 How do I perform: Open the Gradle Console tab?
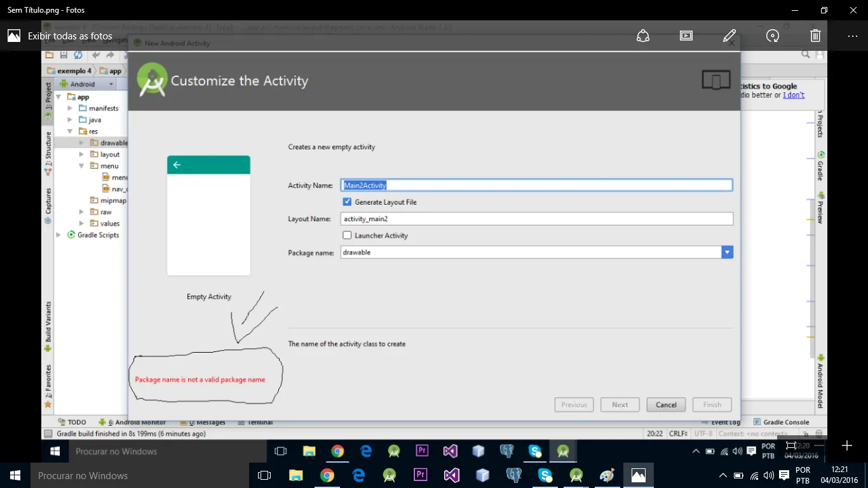click(781, 422)
